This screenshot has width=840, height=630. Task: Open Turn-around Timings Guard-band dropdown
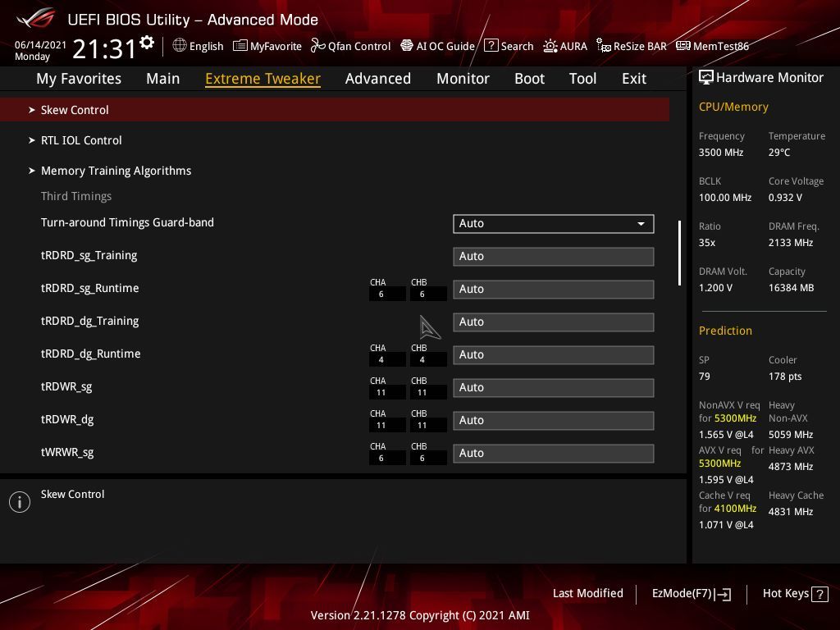coord(554,223)
